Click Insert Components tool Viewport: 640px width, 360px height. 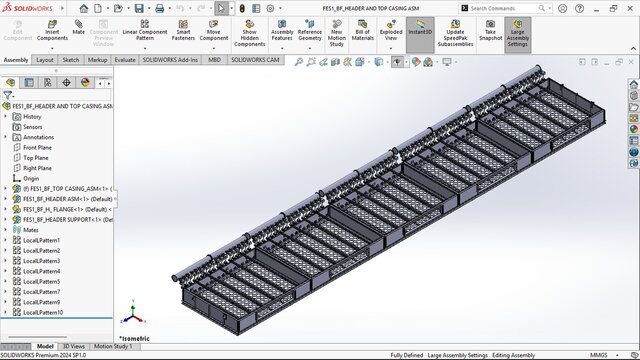[52, 31]
